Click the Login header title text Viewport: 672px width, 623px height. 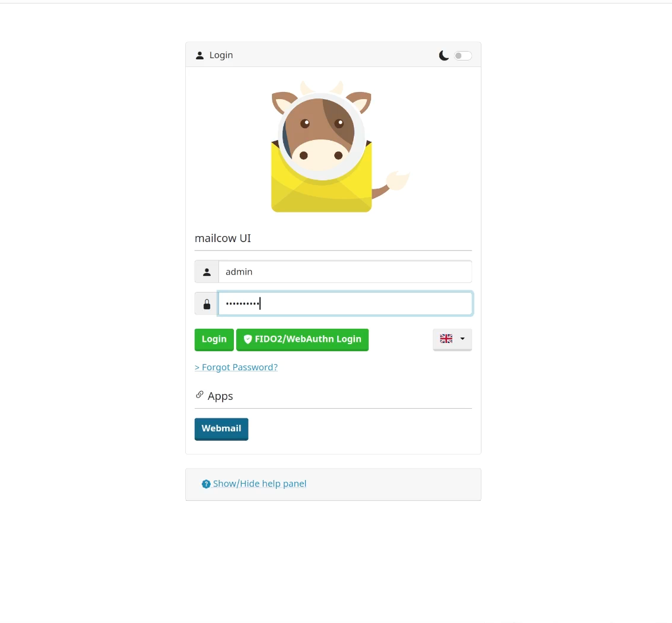221,55
